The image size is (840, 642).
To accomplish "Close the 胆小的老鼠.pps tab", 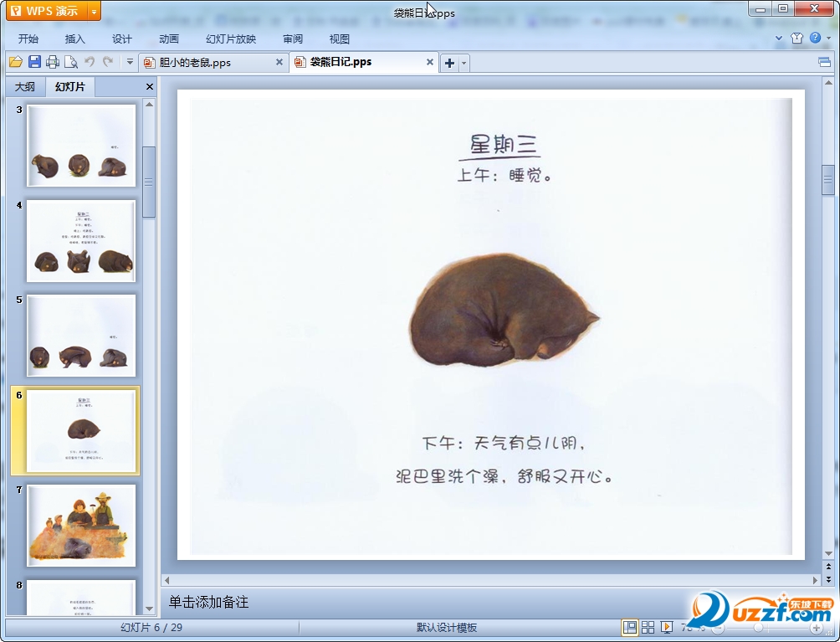I will pos(279,62).
